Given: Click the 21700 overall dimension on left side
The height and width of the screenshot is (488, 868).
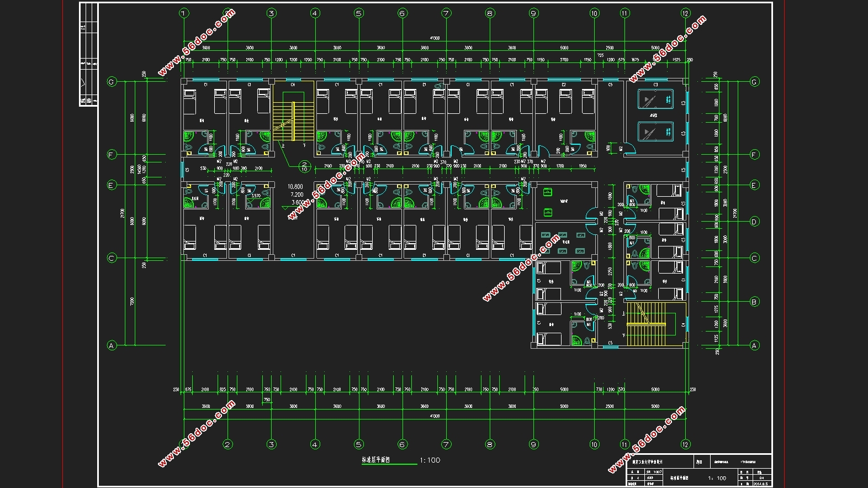Looking at the screenshot, I should coord(123,213).
